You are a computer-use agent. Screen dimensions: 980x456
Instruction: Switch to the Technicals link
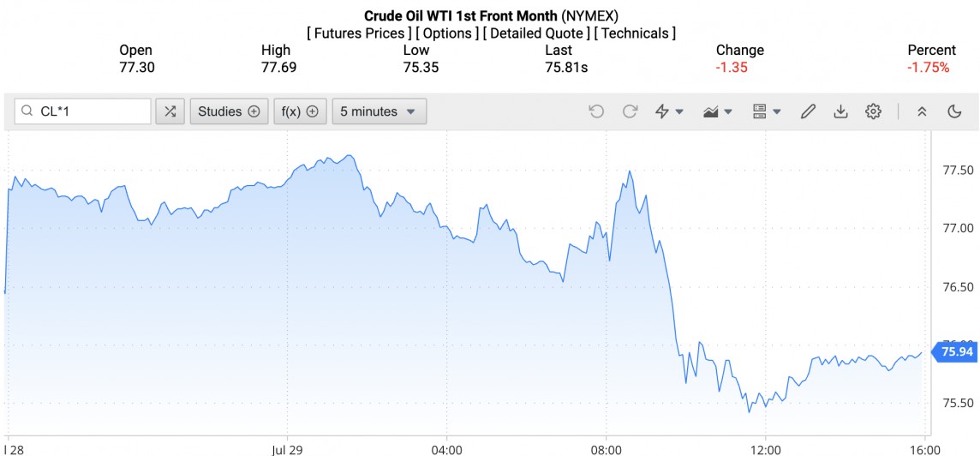click(x=635, y=33)
